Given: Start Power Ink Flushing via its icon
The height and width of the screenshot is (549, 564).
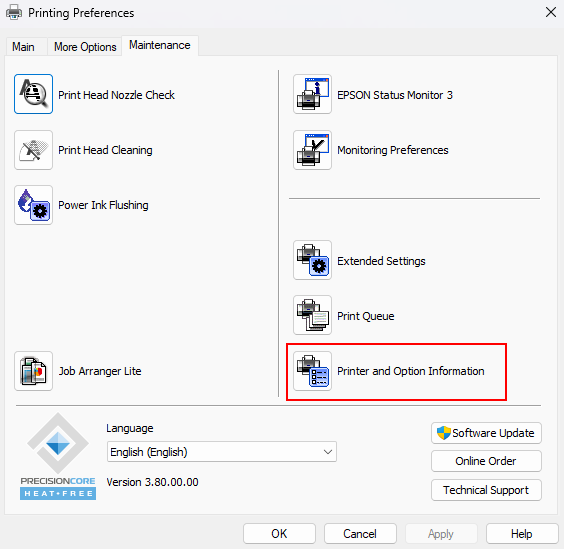Looking at the screenshot, I should click(33, 205).
